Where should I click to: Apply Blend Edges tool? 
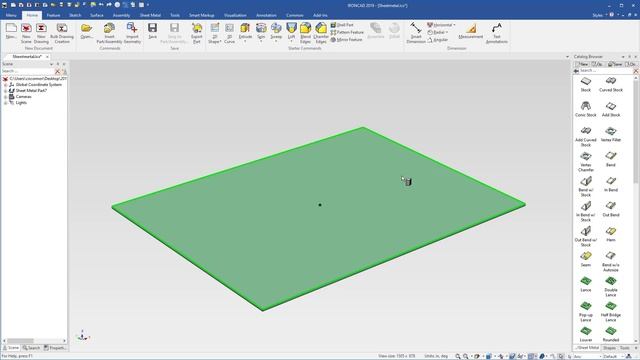(305, 33)
